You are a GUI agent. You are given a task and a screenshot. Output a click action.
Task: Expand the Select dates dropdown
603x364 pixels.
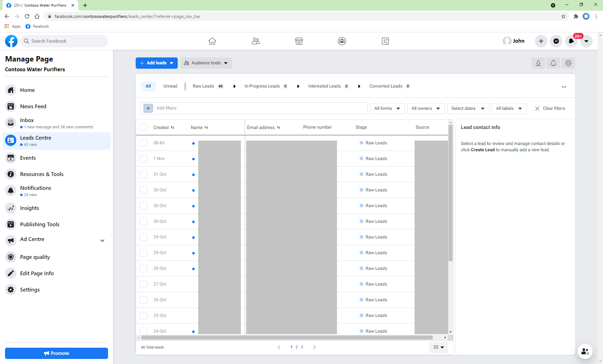point(468,108)
